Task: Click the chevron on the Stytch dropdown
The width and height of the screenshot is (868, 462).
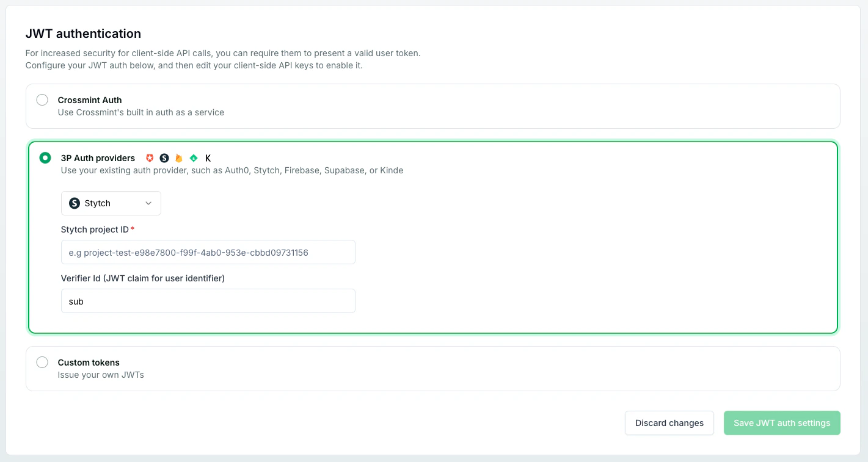Action: pyautogui.click(x=148, y=203)
